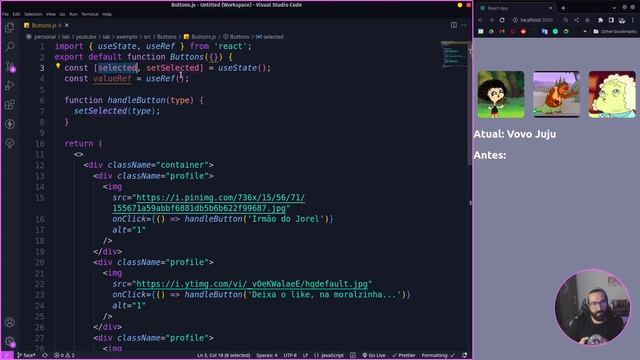
Task: Open the View menu
Action: (x=51, y=14)
